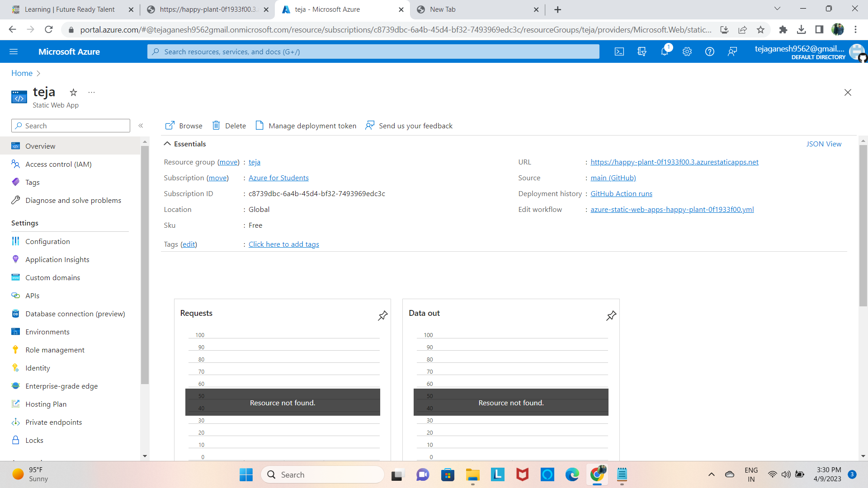Screen dimensions: 868x488
Task: Click the JSON View link
Action: 824,144
